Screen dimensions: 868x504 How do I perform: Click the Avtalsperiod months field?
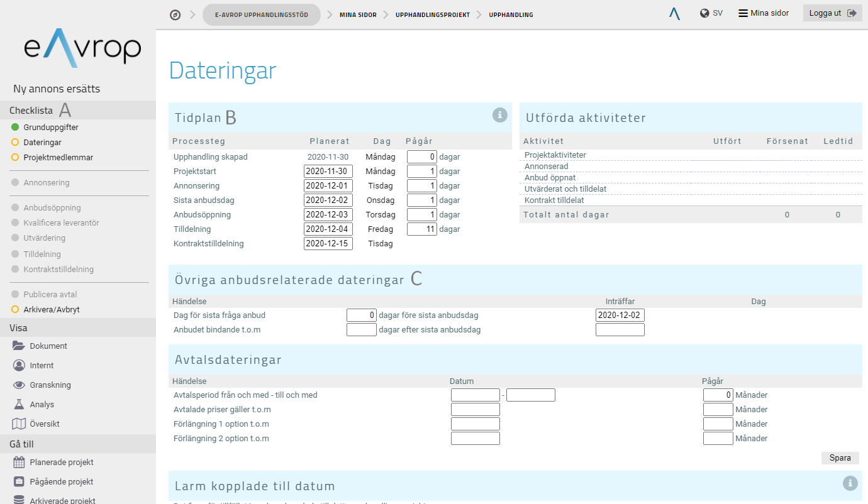[x=718, y=395]
